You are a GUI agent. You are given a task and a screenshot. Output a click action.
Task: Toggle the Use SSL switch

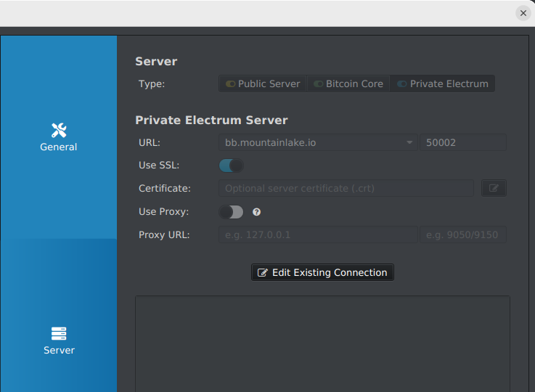click(231, 166)
